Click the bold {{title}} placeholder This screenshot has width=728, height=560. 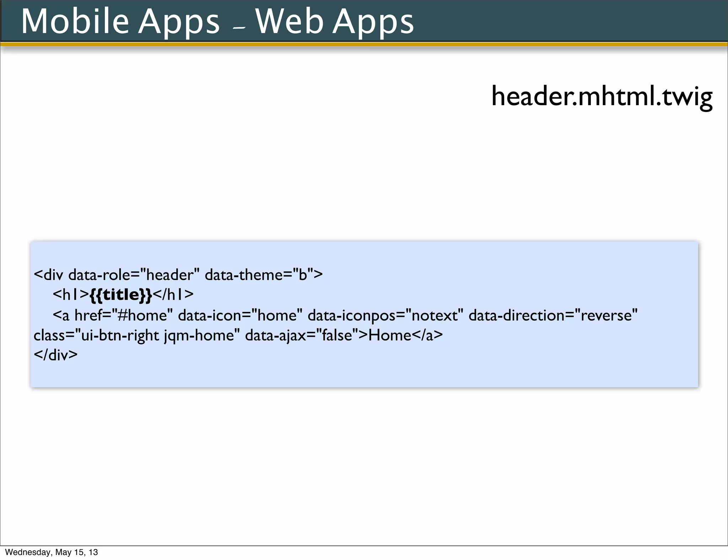[121, 295]
